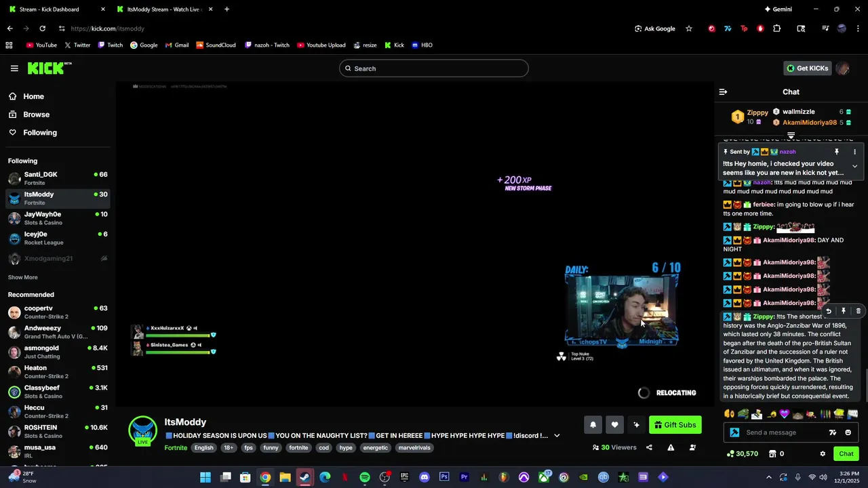The width and height of the screenshot is (868, 488).
Task: Show hidden tray icons chevron
Action: (768, 477)
